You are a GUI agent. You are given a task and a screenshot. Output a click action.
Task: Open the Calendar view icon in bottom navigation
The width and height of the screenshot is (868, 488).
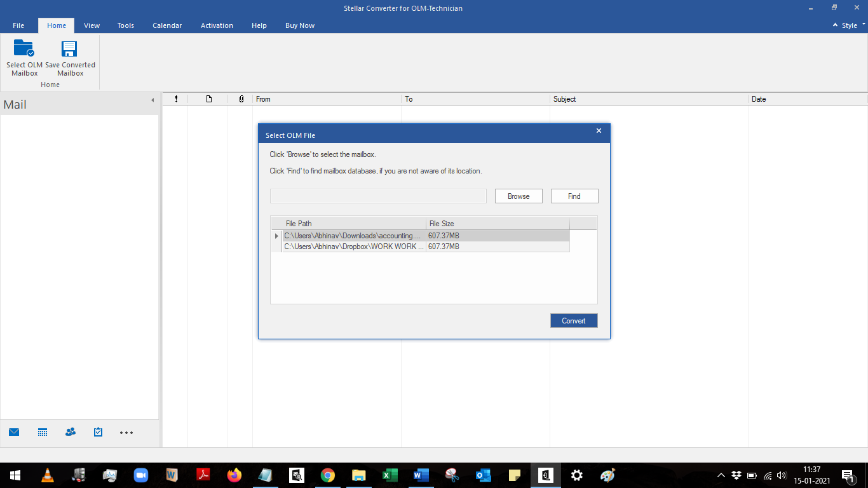tap(43, 432)
